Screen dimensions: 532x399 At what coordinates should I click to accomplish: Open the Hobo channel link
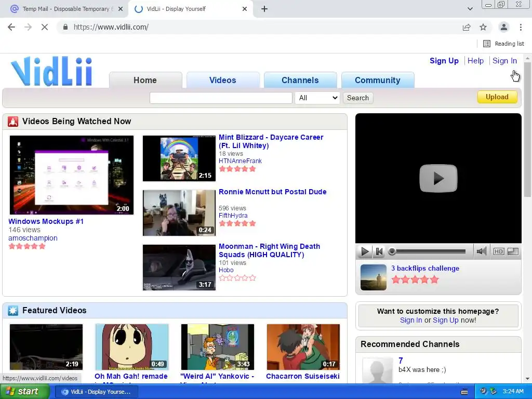(226, 270)
